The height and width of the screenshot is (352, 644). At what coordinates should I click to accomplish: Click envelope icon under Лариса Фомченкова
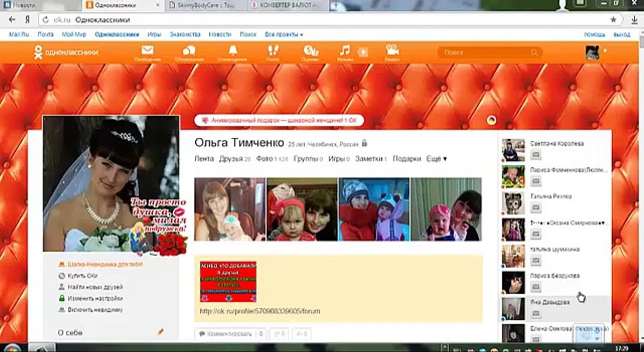(x=536, y=181)
